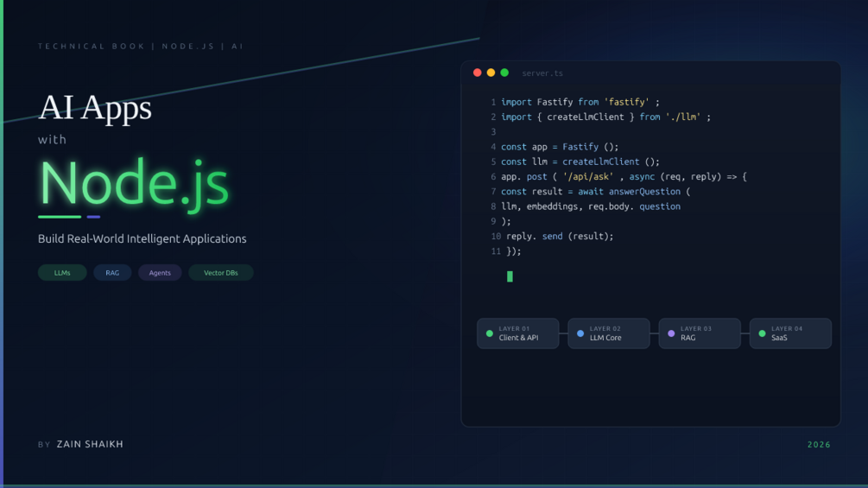The width and height of the screenshot is (868, 488).
Task: Click "reply. send (result);" on line 10
Action: tap(560, 237)
